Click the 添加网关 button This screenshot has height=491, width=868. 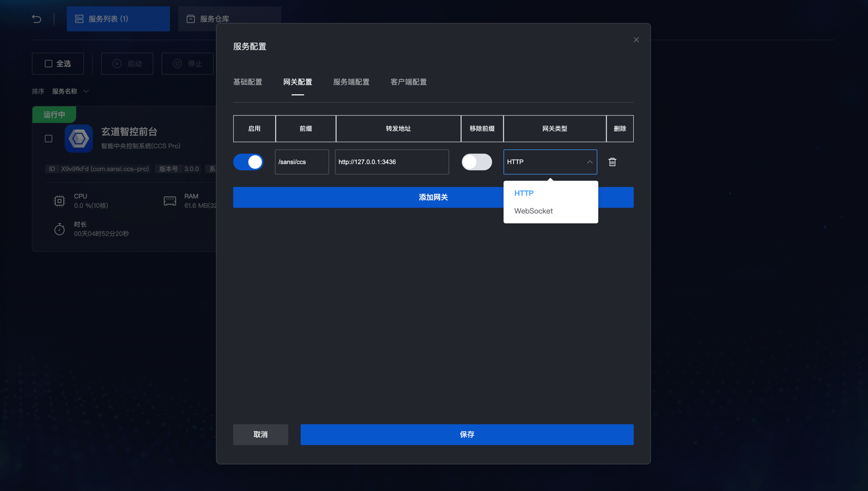tap(433, 197)
